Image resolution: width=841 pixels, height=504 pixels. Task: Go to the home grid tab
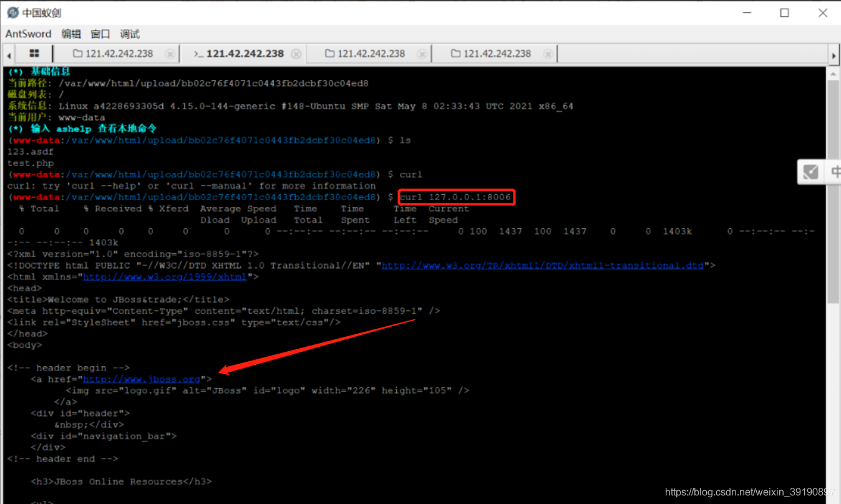[x=34, y=54]
